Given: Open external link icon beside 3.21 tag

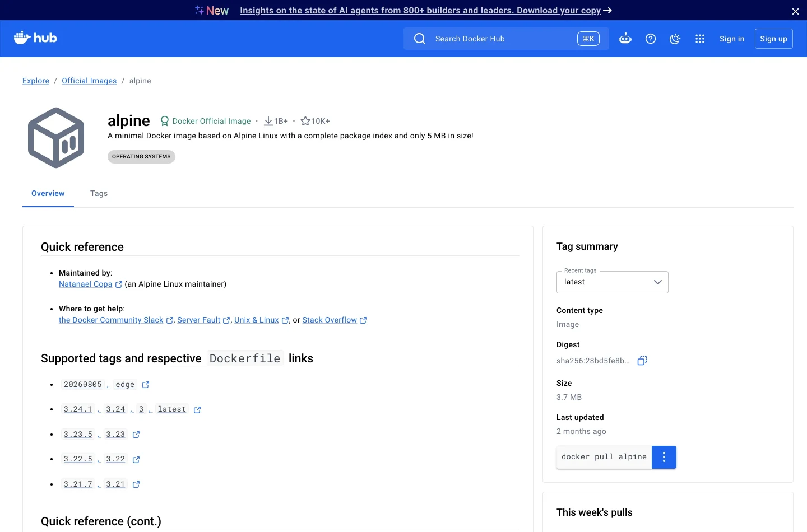Looking at the screenshot, I should pos(136,484).
